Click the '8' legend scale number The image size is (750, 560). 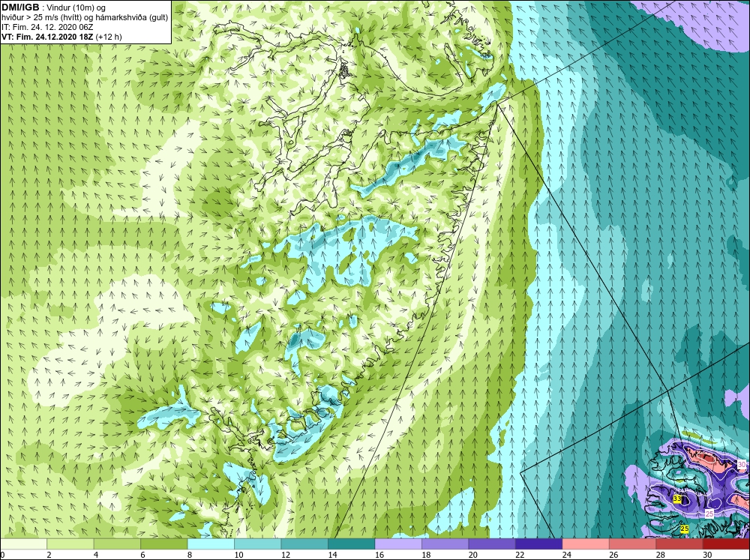click(x=190, y=555)
